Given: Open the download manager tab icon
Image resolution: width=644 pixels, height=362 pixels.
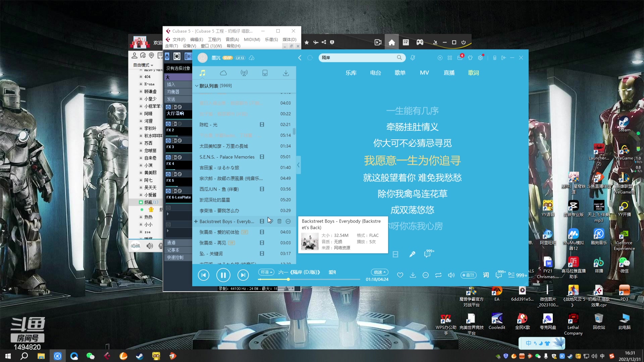Looking at the screenshot, I should (x=286, y=73).
